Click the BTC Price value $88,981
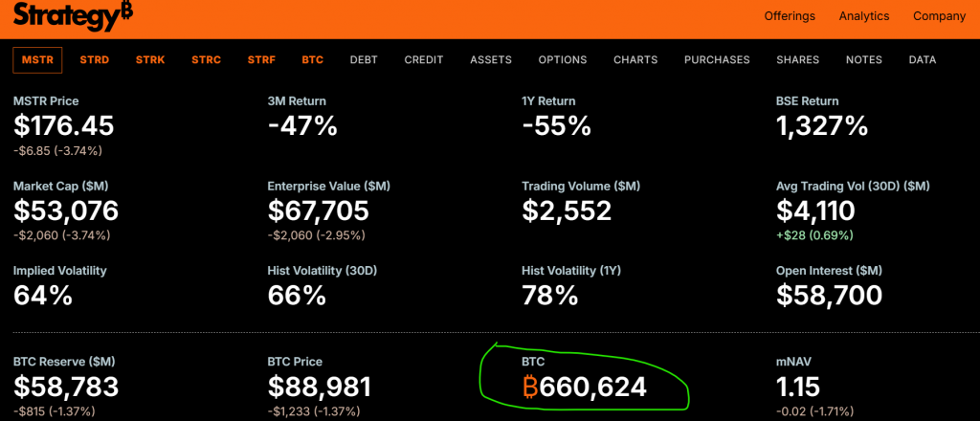The image size is (980, 421). (x=320, y=388)
